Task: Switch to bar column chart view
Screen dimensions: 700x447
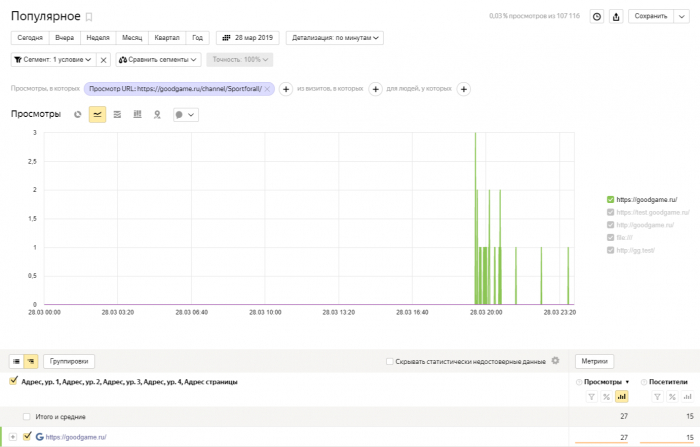Action: (138, 114)
